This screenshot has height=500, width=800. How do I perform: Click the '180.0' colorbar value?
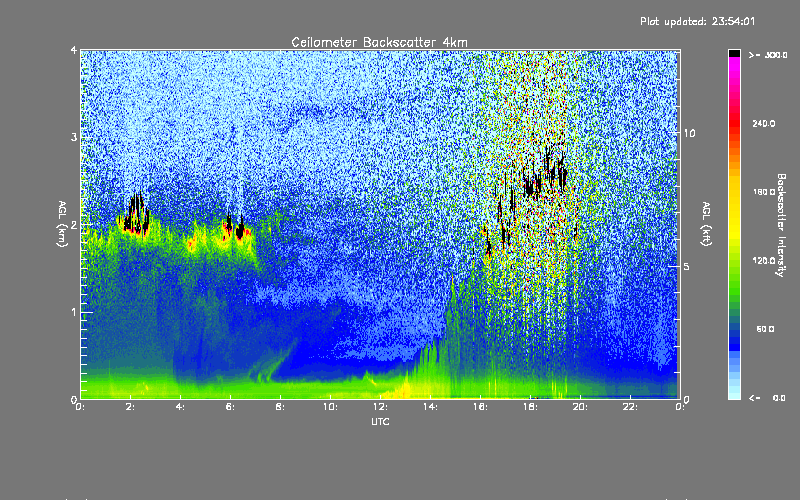(x=764, y=192)
